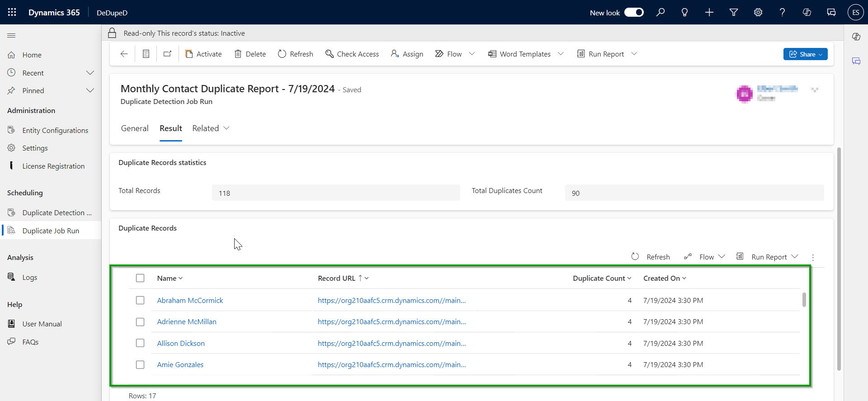Open the record set form icon

tap(146, 54)
